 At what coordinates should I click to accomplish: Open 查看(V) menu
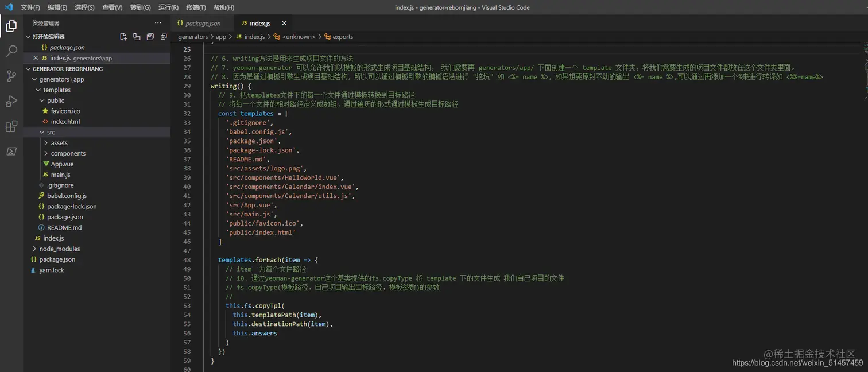coord(112,7)
